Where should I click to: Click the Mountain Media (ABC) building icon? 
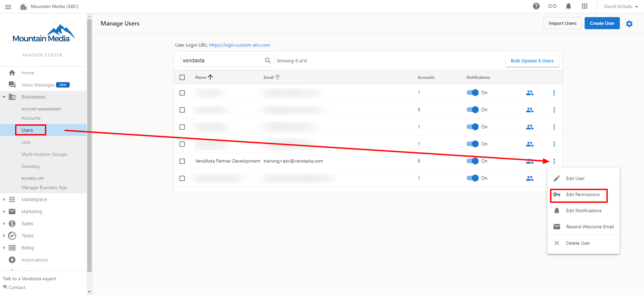click(23, 6)
